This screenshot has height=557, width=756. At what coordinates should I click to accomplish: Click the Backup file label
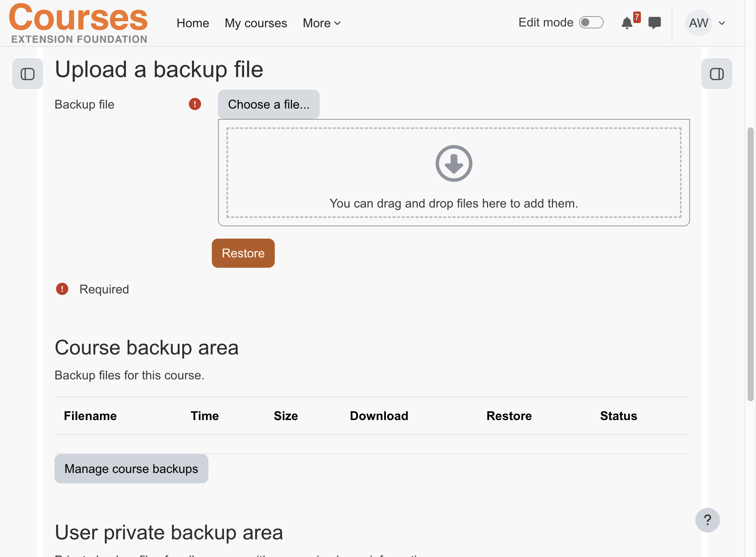[84, 104]
